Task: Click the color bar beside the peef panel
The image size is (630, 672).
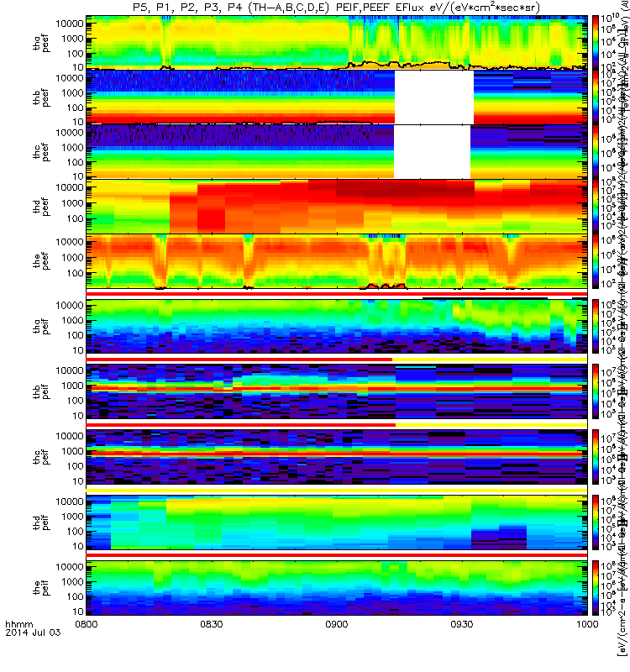Action: pyautogui.click(x=596, y=261)
